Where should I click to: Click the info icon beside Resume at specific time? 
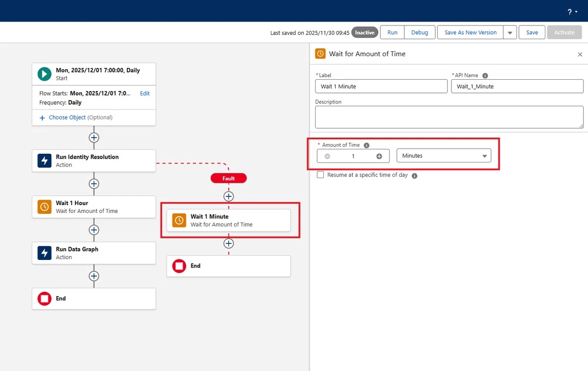tap(415, 176)
